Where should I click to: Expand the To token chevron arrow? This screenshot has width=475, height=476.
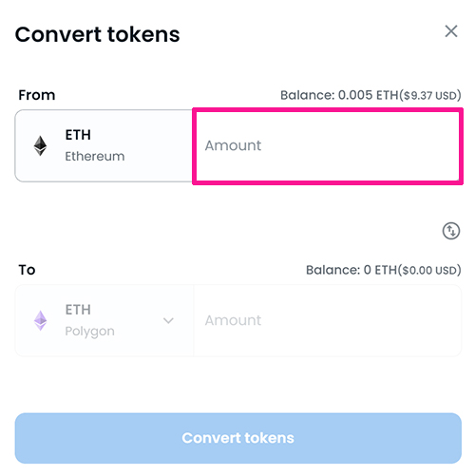(x=168, y=320)
